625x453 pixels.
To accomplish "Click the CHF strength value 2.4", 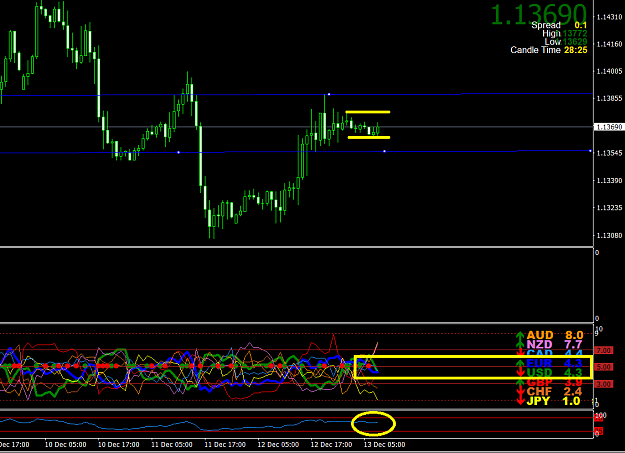I will (x=573, y=392).
